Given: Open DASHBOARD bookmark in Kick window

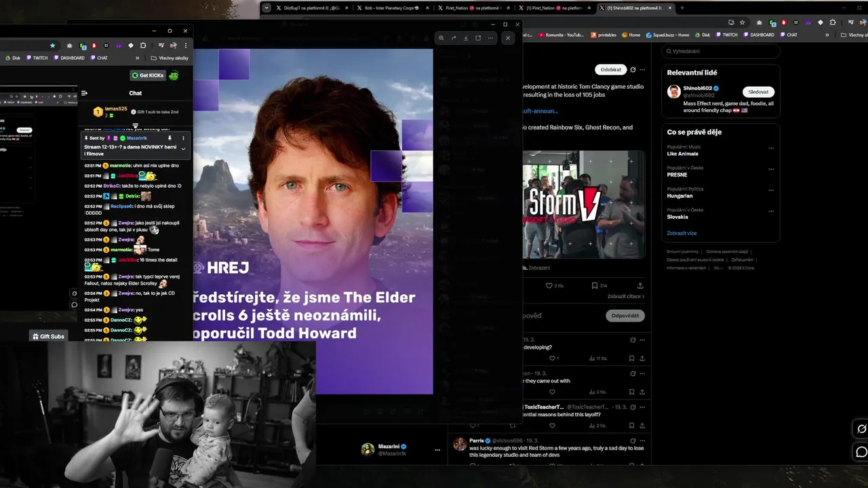Looking at the screenshot, I should (x=69, y=58).
